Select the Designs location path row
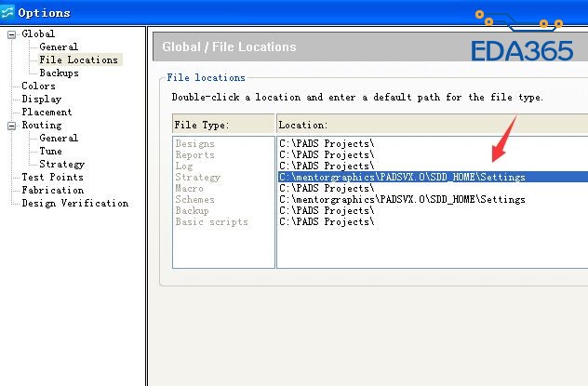588x386 pixels. click(x=327, y=143)
